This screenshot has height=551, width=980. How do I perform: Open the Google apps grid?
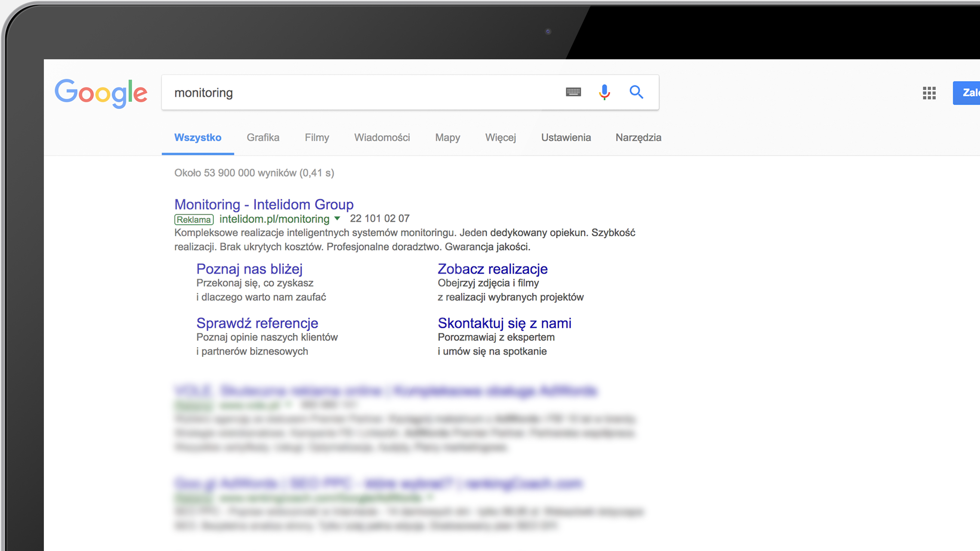coord(929,93)
